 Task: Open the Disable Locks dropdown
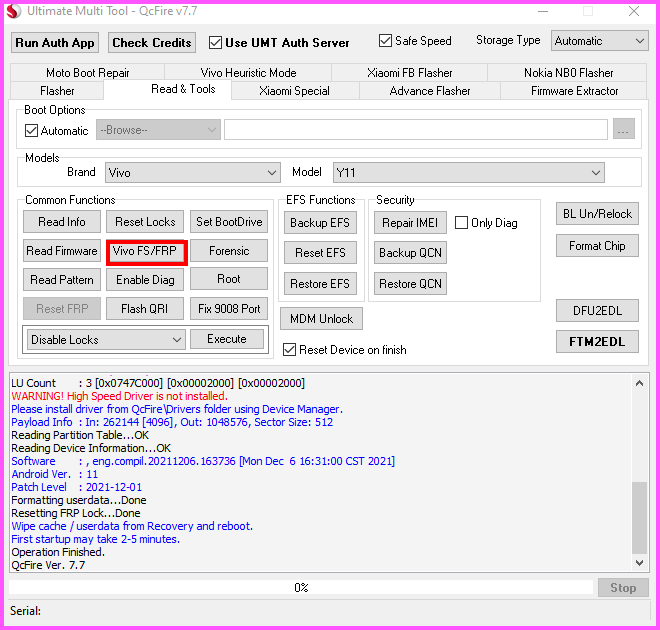(106, 340)
